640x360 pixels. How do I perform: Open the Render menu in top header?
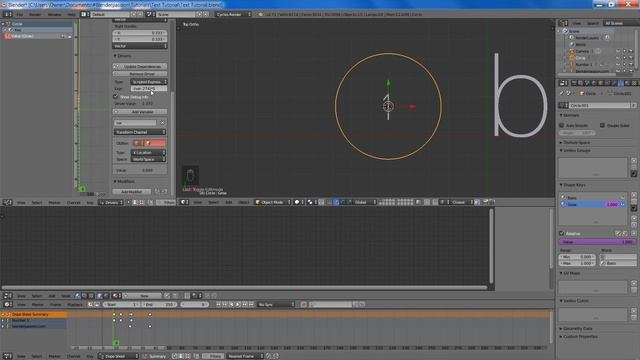[35, 14]
